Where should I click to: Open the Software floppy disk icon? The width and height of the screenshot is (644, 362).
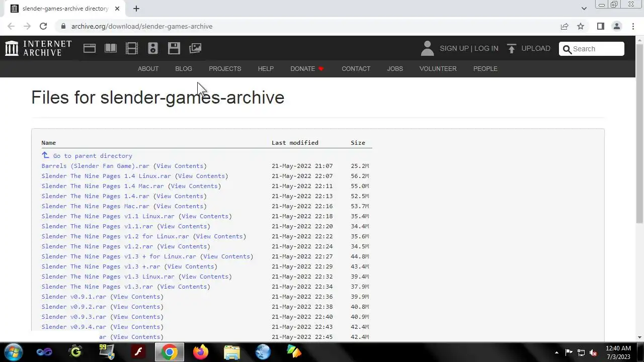[174, 48]
